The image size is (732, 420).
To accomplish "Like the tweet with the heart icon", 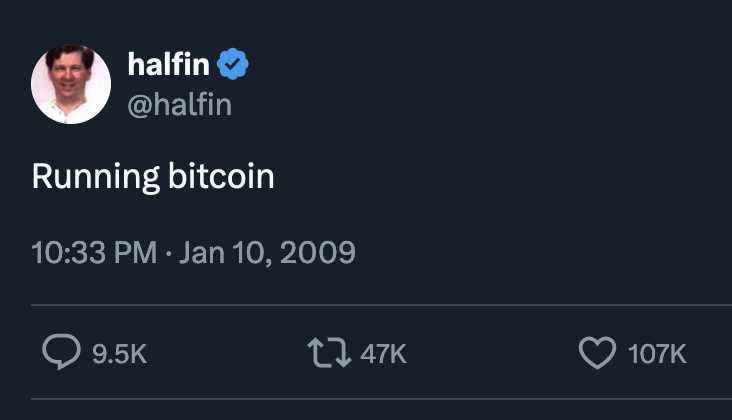I will (x=598, y=351).
